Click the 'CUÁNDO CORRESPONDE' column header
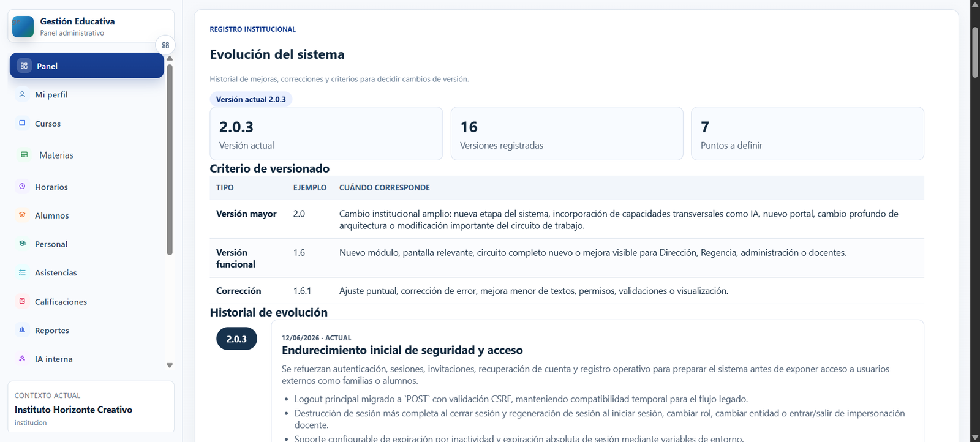The height and width of the screenshot is (442, 980). pos(385,188)
